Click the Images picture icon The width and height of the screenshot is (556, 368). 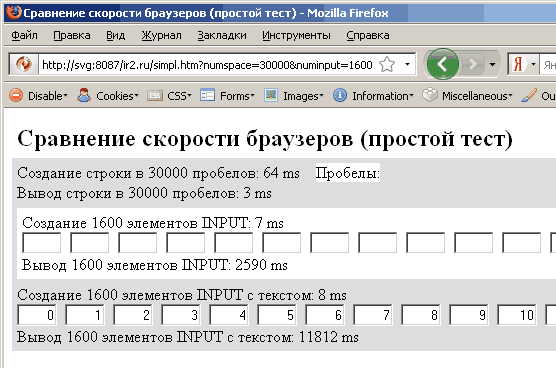tap(271, 95)
